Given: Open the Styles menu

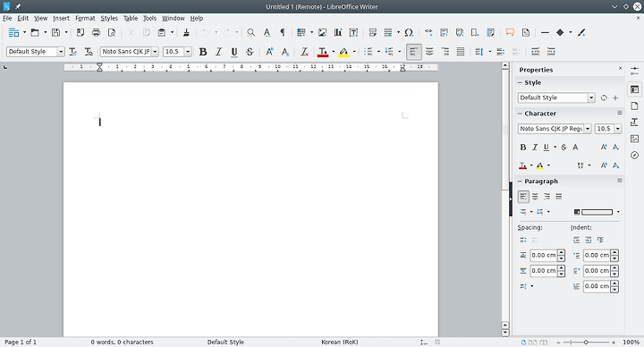Looking at the screenshot, I should point(109,18).
